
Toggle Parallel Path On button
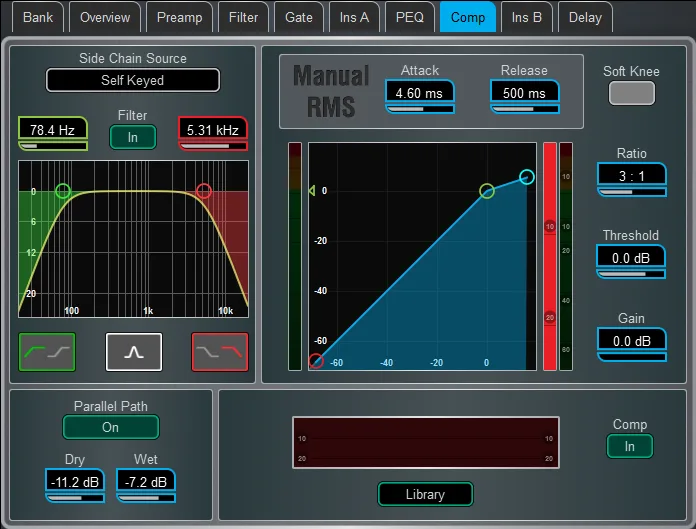pos(111,427)
